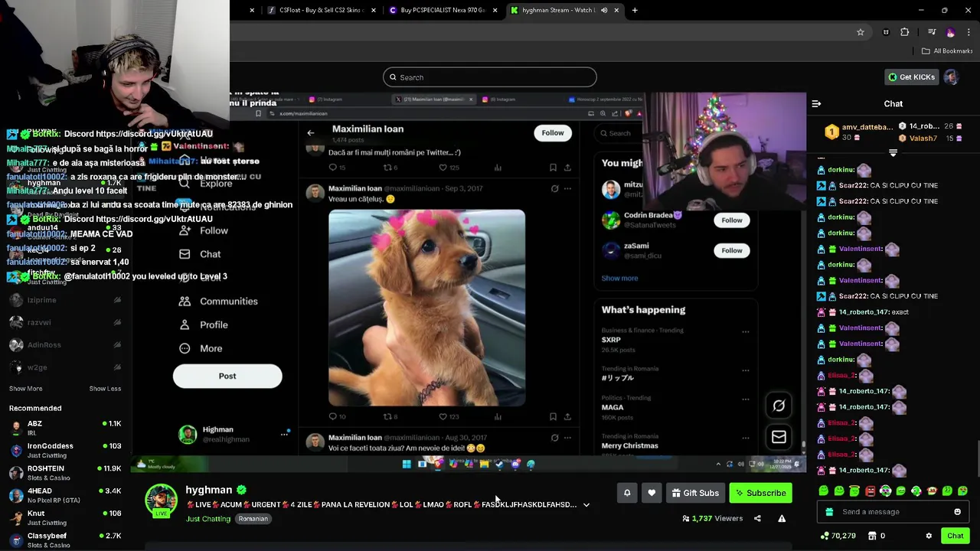Toggle stream notifications bell

(x=627, y=493)
